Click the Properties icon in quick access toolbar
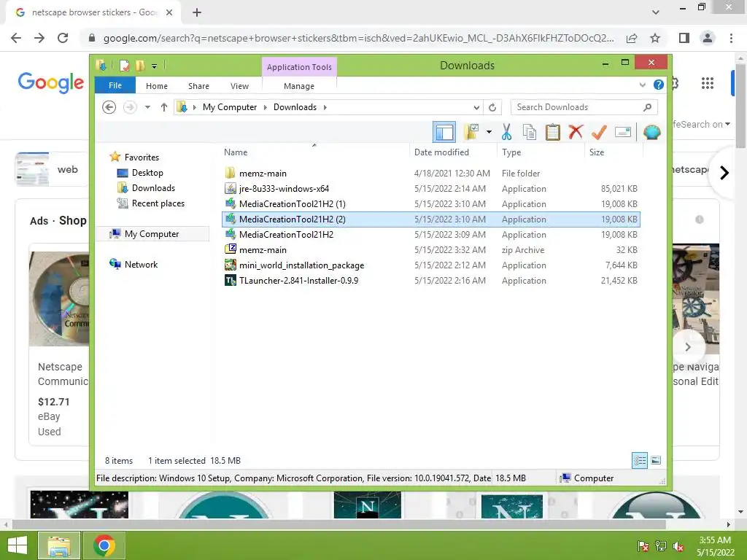This screenshot has width=747, height=560. click(x=124, y=65)
